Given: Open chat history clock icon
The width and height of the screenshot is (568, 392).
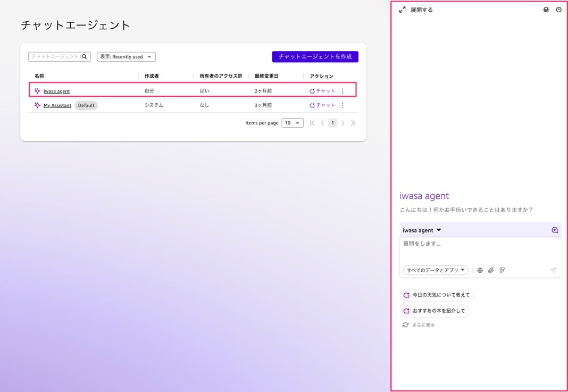Looking at the screenshot, I should [x=558, y=10].
